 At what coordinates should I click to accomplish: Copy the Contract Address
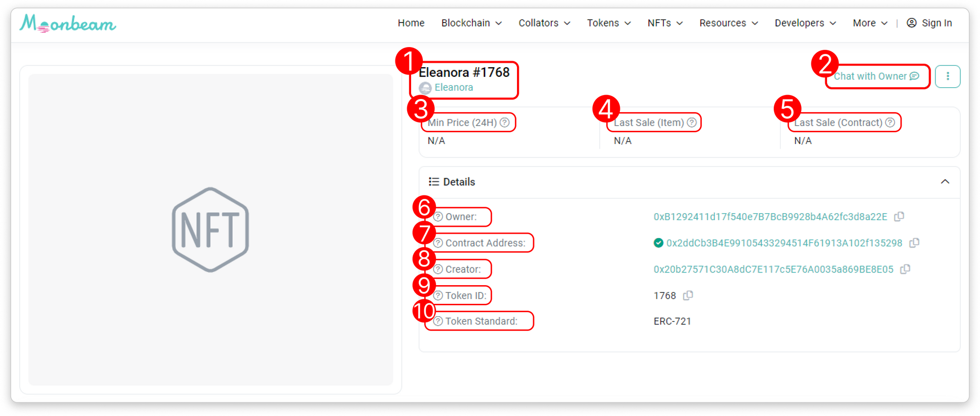(x=914, y=243)
